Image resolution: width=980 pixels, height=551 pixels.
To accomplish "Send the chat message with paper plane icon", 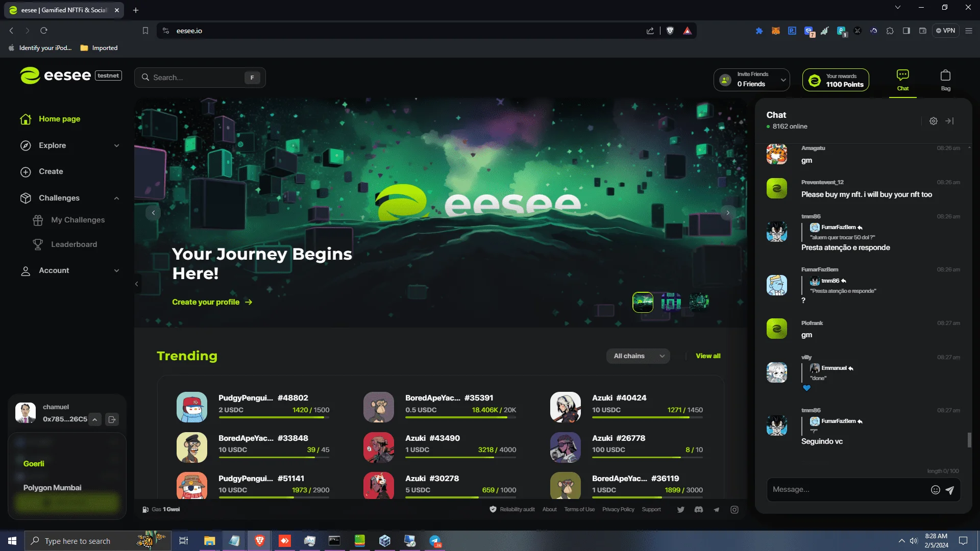I will pos(949,490).
